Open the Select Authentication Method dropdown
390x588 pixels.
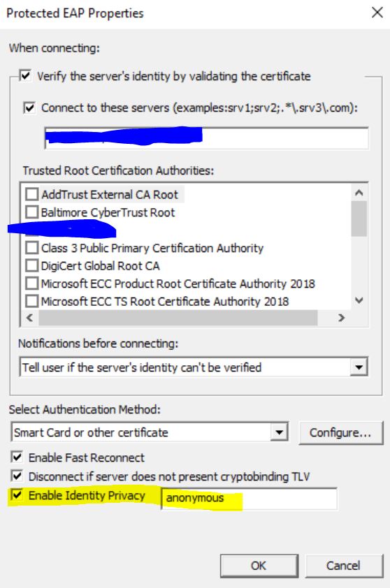(x=150, y=432)
